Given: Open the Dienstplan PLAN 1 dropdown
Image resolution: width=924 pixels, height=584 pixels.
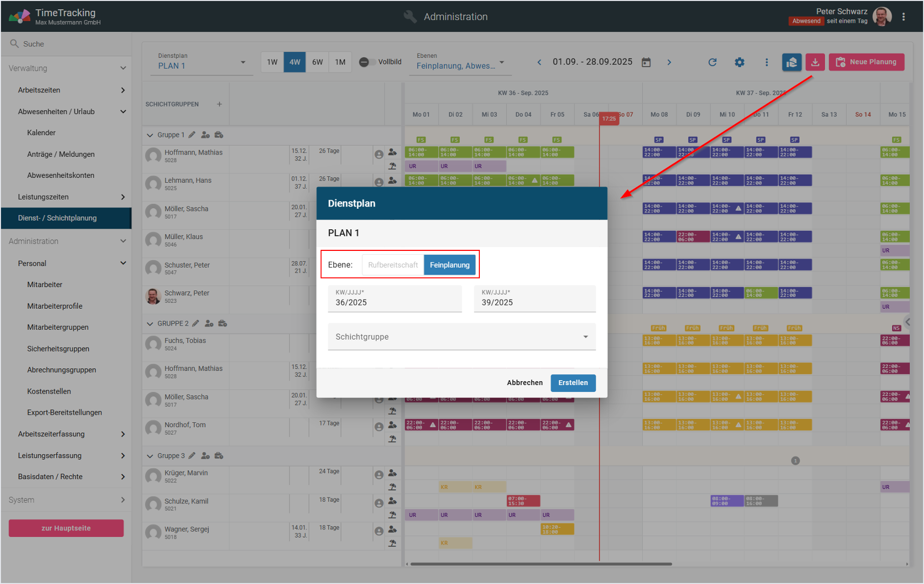Looking at the screenshot, I should [201, 62].
